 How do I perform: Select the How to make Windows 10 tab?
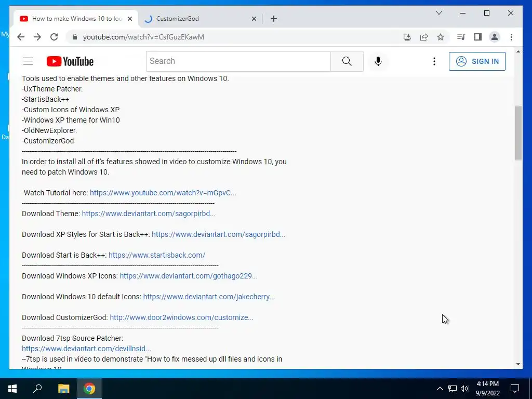[76, 19]
